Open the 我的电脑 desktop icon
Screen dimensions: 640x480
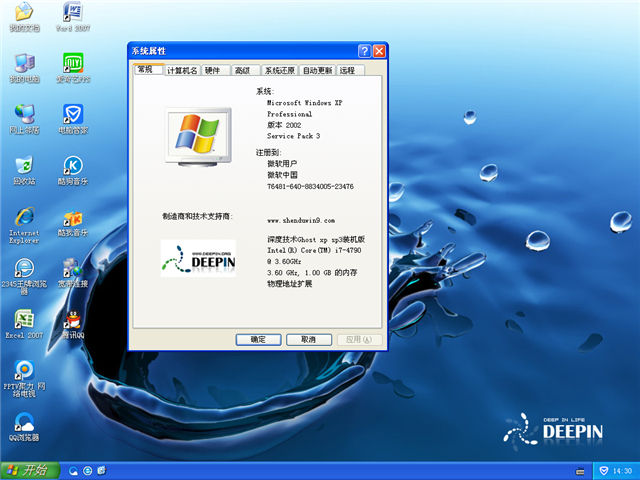click(x=24, y=68)
